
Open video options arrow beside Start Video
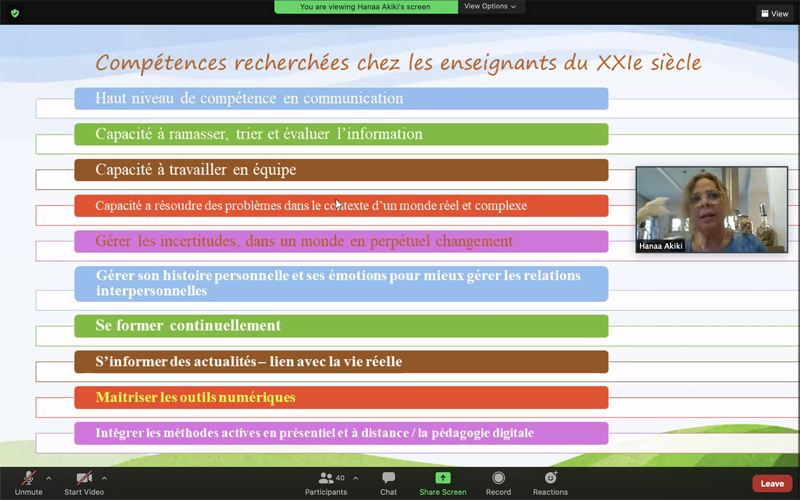[x=104, y=479]
